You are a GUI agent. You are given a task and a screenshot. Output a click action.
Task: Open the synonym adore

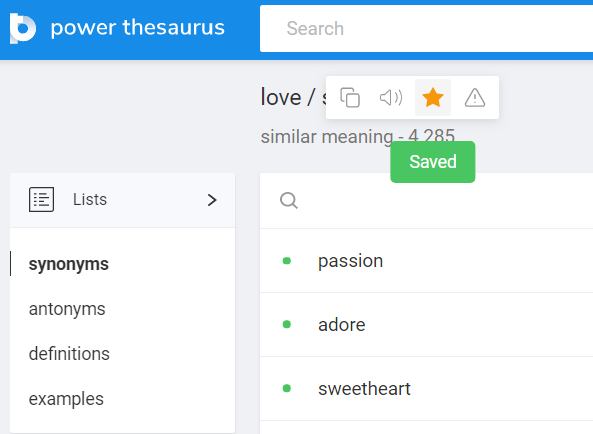coord(342,325)
